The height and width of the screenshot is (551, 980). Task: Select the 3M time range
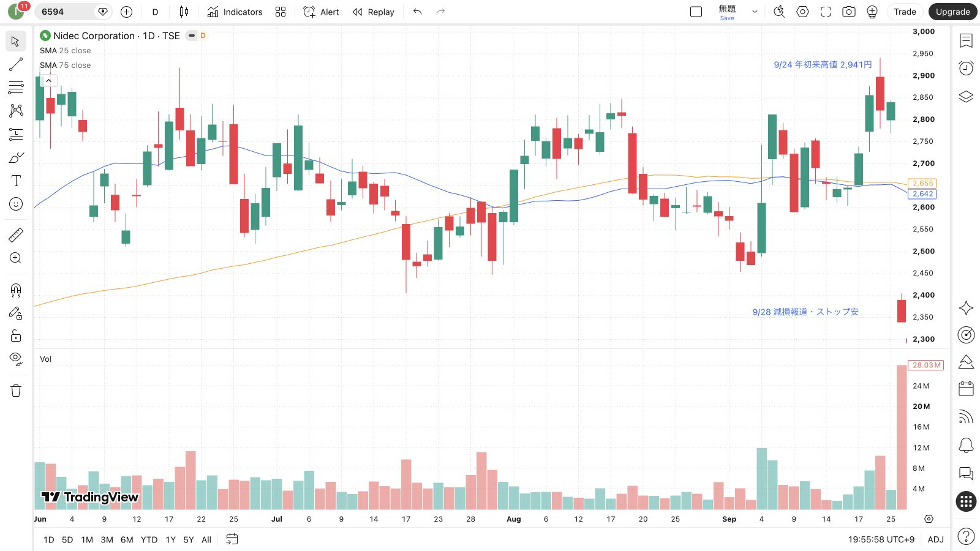(107, 539)
